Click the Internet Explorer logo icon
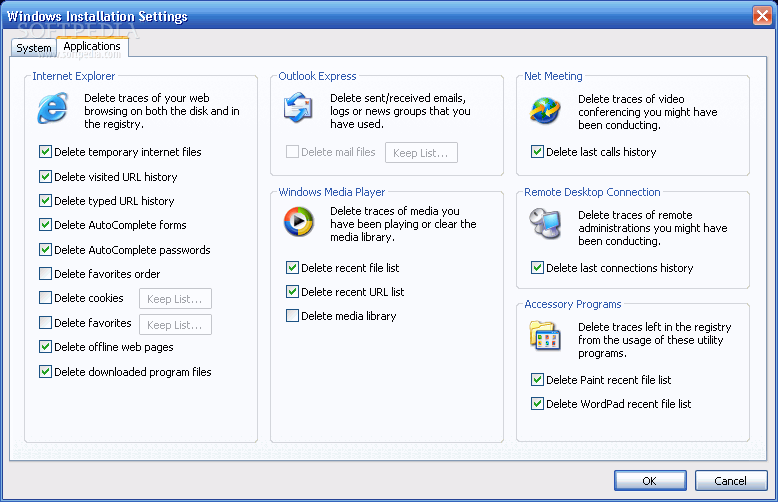The width and height of the screenshot is (778, 502). click(x=53, y=108)
